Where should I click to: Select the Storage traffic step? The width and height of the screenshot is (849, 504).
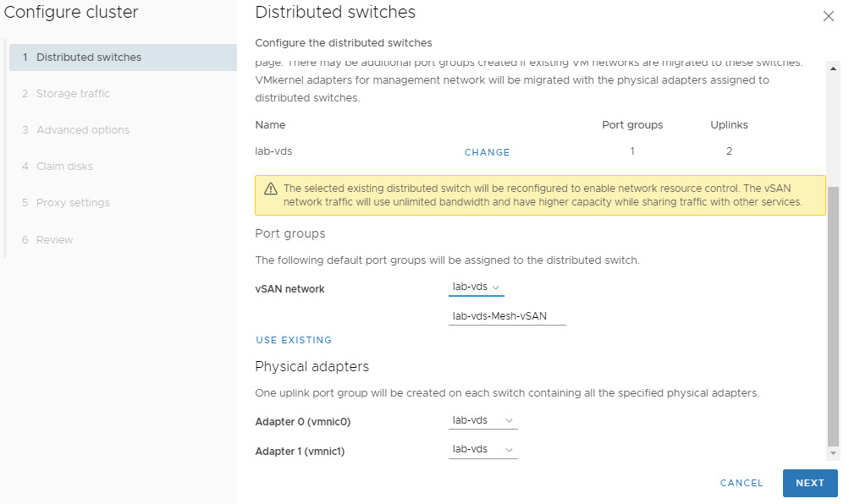(x=73, y=94)
